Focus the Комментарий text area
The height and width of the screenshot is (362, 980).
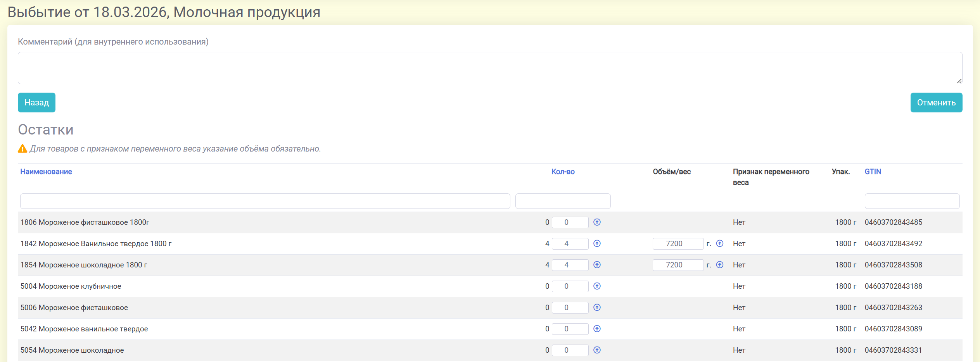pos(490,68)
